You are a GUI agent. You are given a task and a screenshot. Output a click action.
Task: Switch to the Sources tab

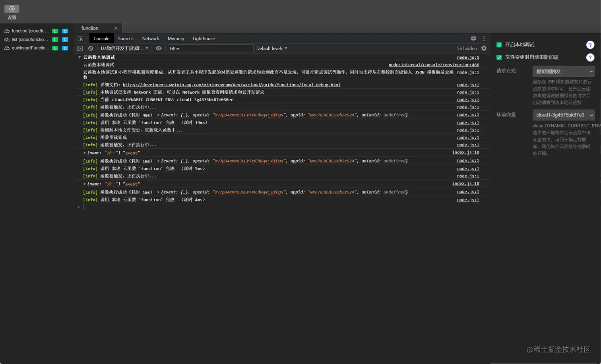[126, 39]
